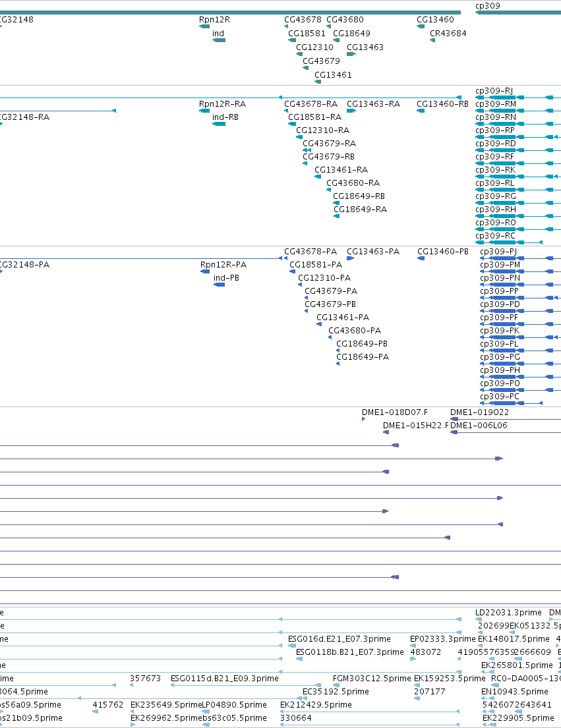Image resolution: width=561 pixels, height=728 pixels.
Task: Select protein CG43678-PA
Action: [310, 252]
